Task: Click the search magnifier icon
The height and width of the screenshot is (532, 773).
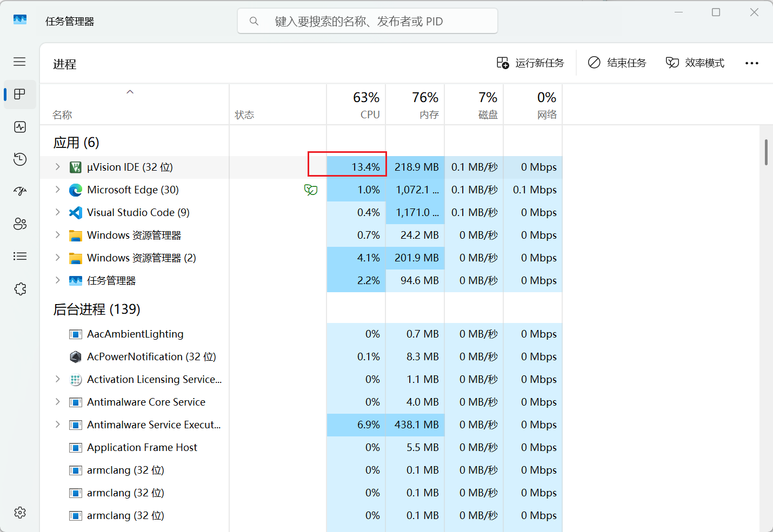Action: (254, 21)
